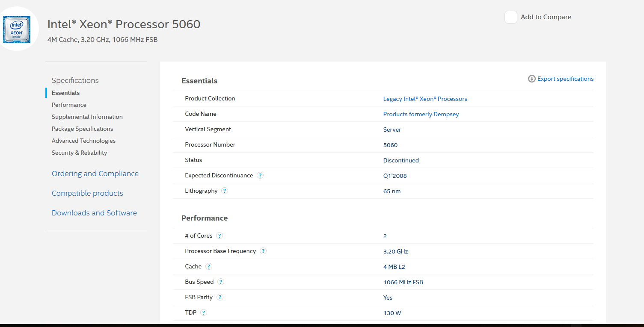Screen dimensions: 644x327
Task: Click question mark next to # of Cores
Action: click(x=220, y=236)
